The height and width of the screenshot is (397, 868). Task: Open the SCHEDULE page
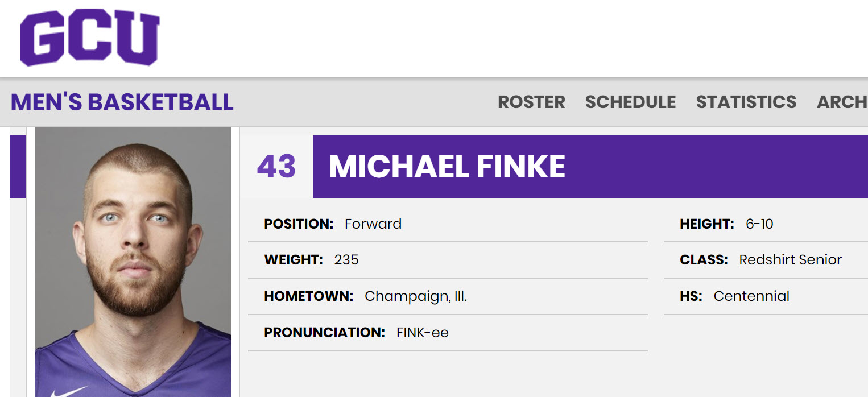630,102
